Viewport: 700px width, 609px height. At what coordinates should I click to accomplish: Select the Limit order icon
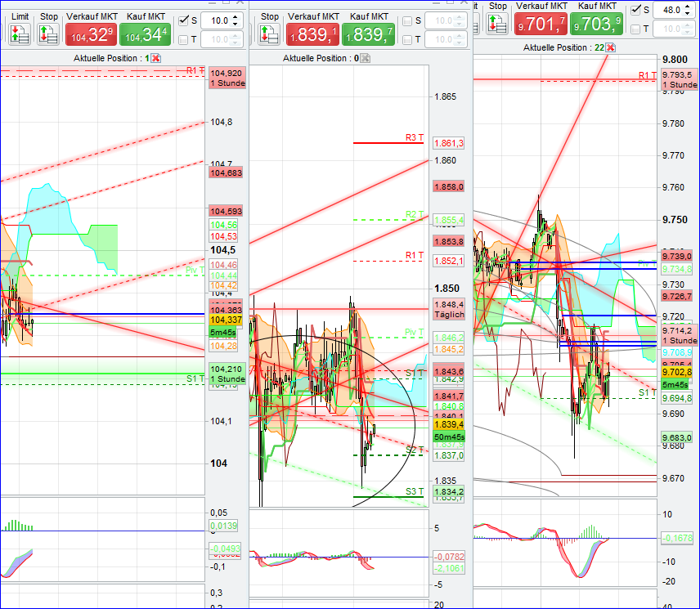(x=19, y=33)
